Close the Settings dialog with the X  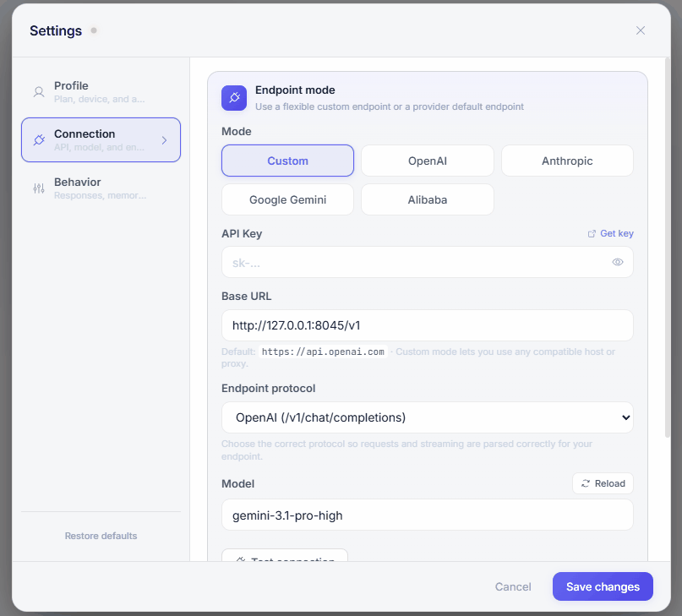641,30
